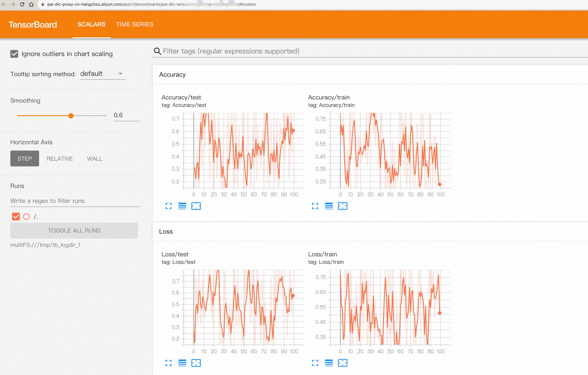588x375 pixels.
Task: Click the logdir path multiFS:///tmp/tb_logdir_1
Action: pyautogui.click(x=45, y=245)
